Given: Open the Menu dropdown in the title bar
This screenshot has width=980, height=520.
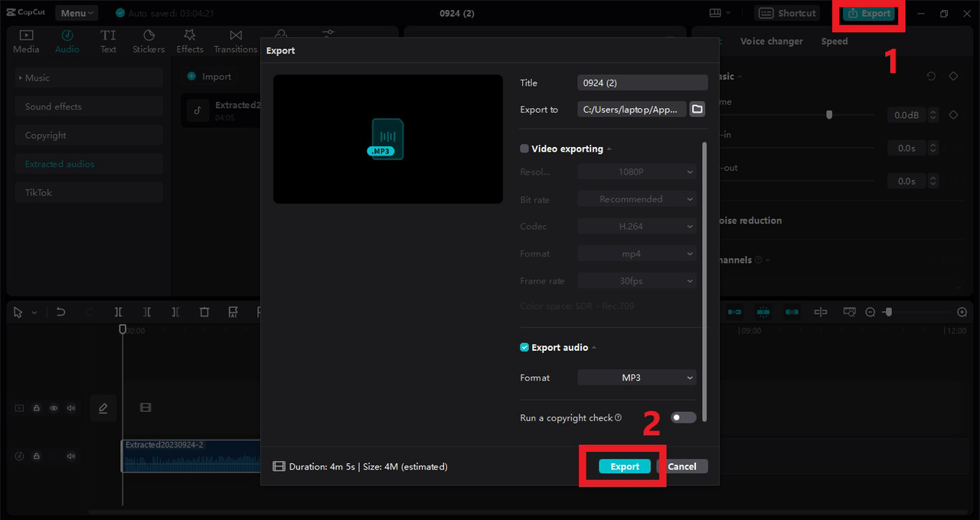Looking at the screenshot, I should click(77, 13).
